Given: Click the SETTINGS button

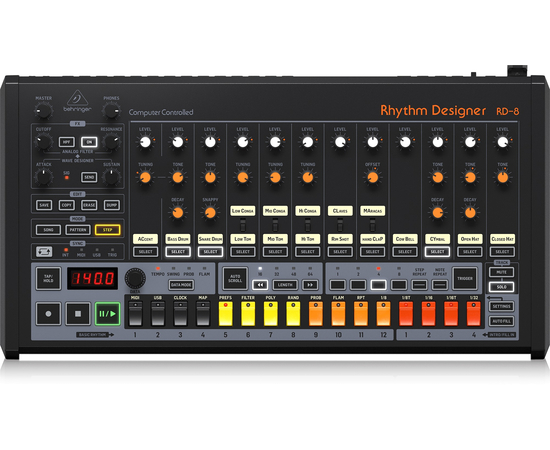Looking at the screenshot, I should [502, 306].
